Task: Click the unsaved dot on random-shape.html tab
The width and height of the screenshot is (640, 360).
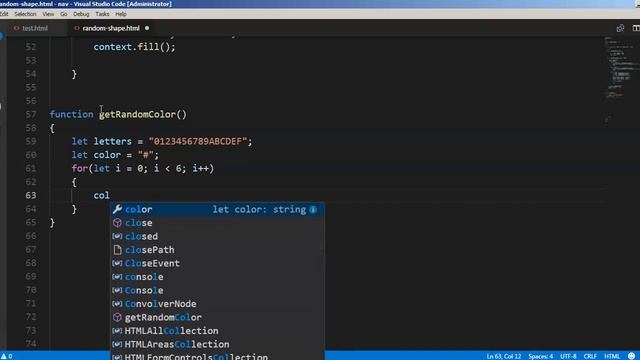Action: (x=147, y=28)
